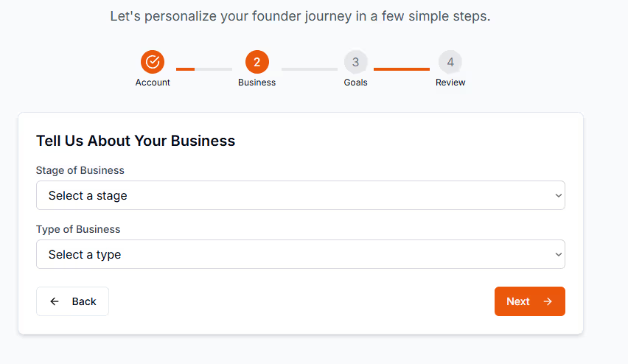Image resolution: width=628 pixels, height=364 pixels.
Task: Select the step 2 Business circle
Action: [257, 62]
